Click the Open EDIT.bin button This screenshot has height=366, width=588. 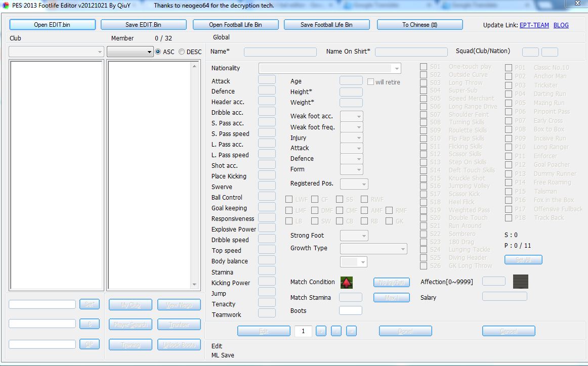pos(52,24)
